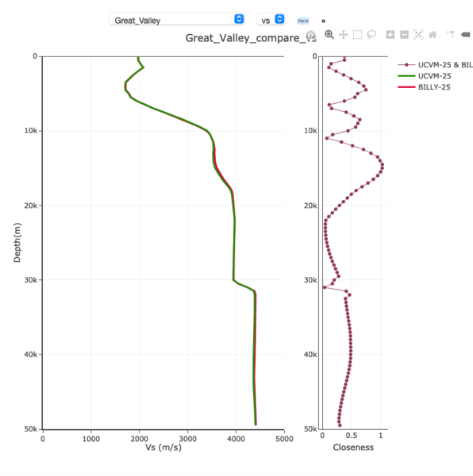Toggle UCVM-25 & BIL closeness trace in legend

435,65
